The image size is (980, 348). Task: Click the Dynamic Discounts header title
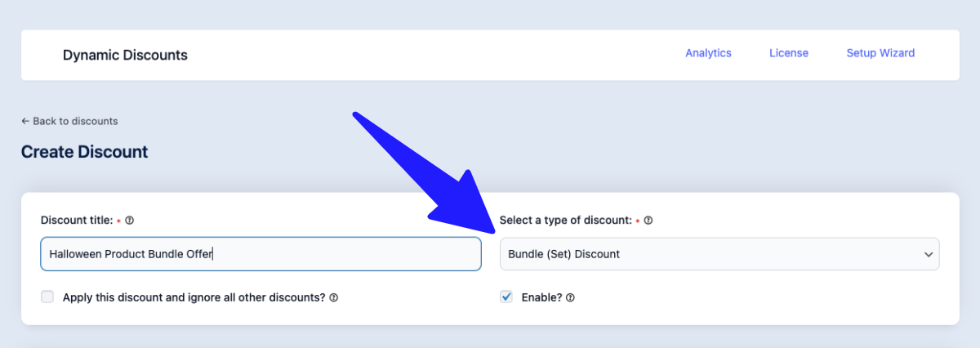[125, 56]
